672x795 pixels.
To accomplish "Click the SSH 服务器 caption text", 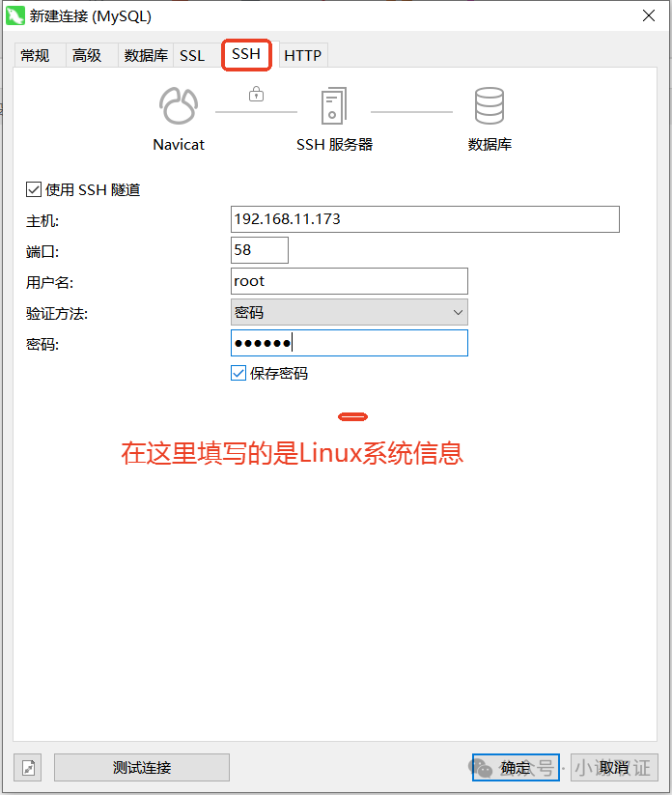I will coord(334,145).
